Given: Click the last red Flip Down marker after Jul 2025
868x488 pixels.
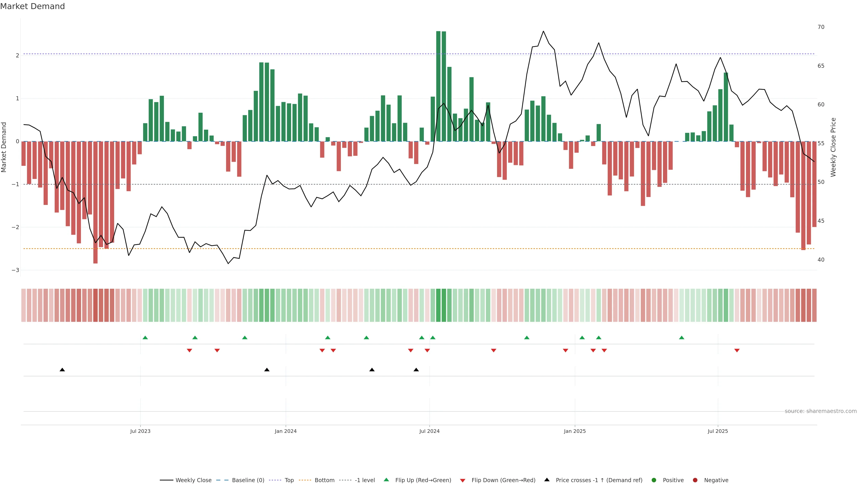Looking at the screenshot, I should coord(737,351).
